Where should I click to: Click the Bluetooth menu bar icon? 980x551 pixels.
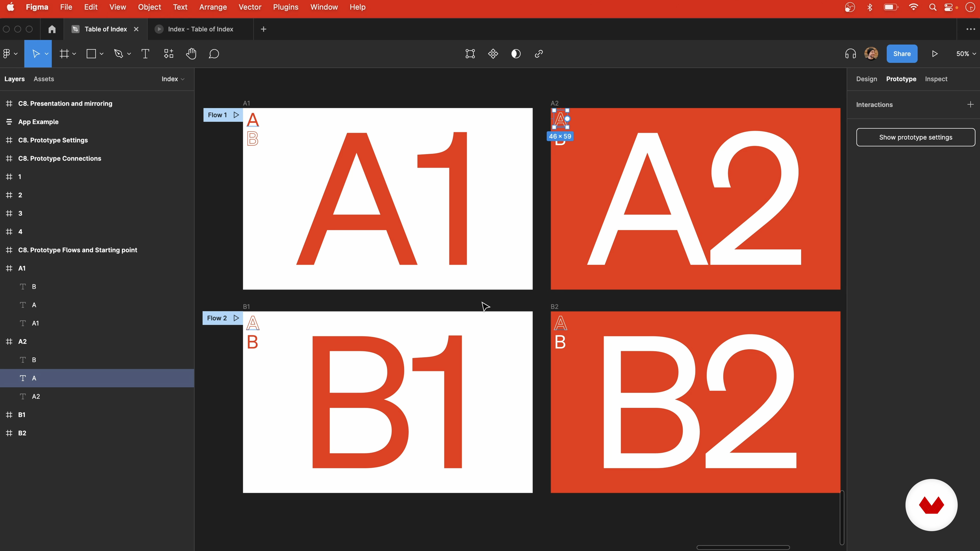[x=870, y=7]
